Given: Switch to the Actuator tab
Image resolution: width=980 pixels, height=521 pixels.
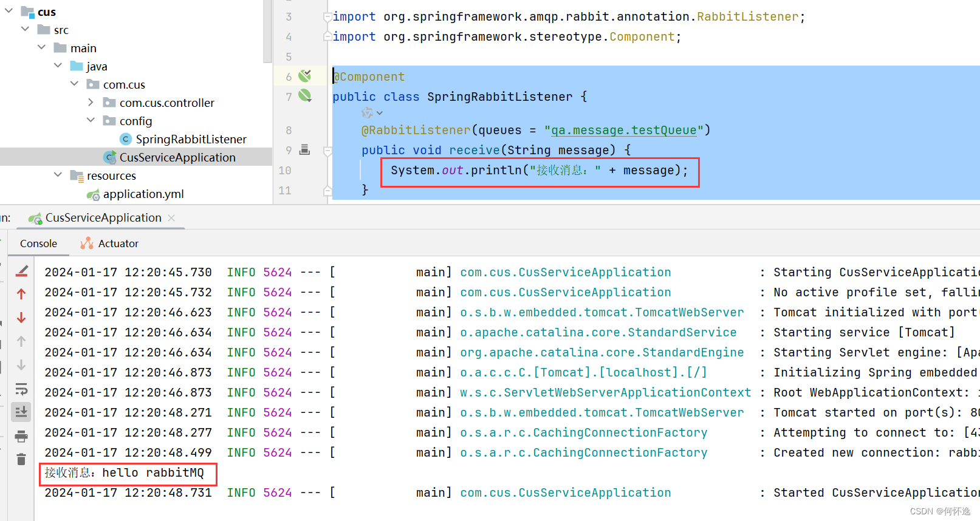Looking at the screenshot, I should point(110,243).
